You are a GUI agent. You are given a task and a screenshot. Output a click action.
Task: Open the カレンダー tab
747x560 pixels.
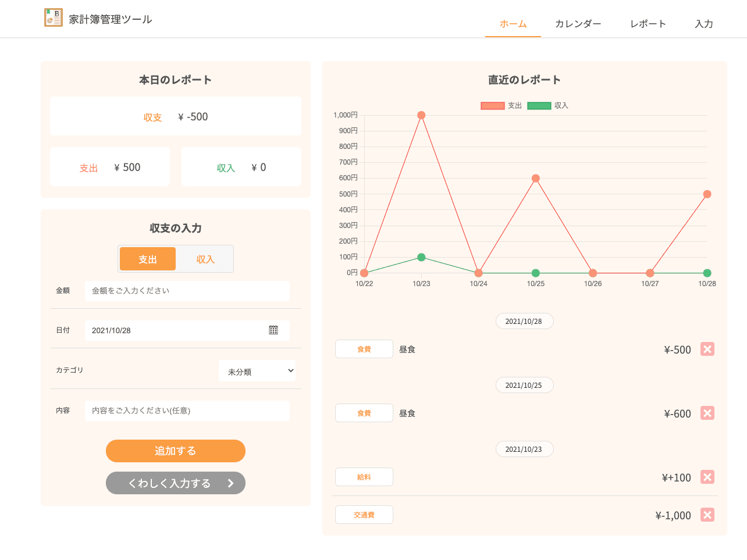click(x=578, y=24)
